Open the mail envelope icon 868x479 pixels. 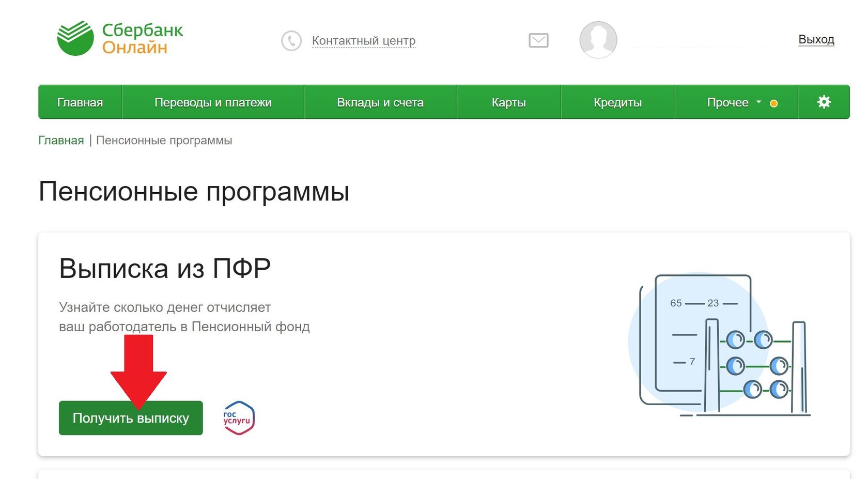pos(538,40)
